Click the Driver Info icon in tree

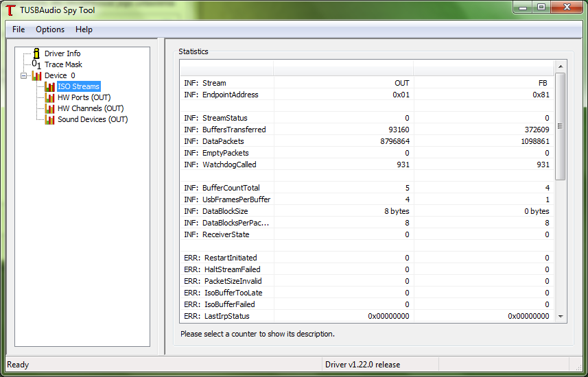pyautogui.click(x=36, y=53)
